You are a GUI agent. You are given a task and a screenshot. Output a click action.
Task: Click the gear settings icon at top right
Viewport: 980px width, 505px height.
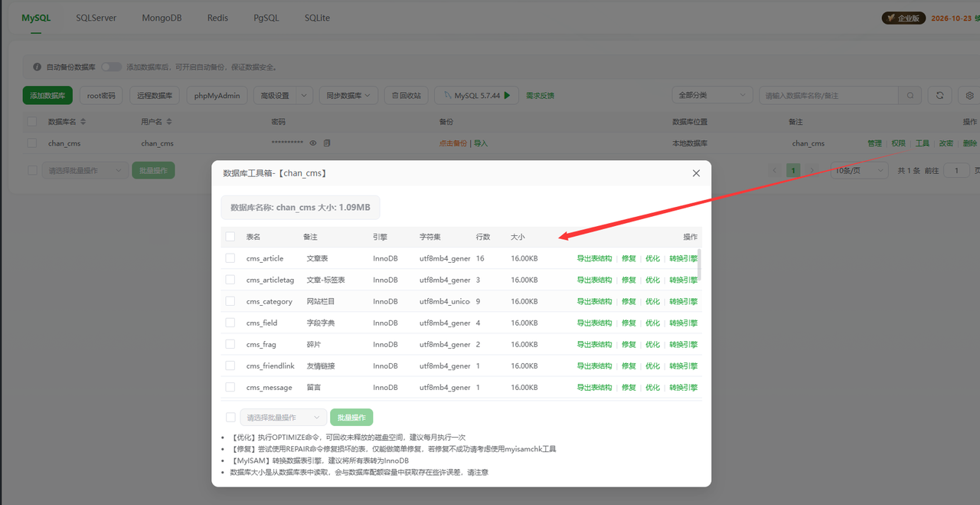point(969,96)
